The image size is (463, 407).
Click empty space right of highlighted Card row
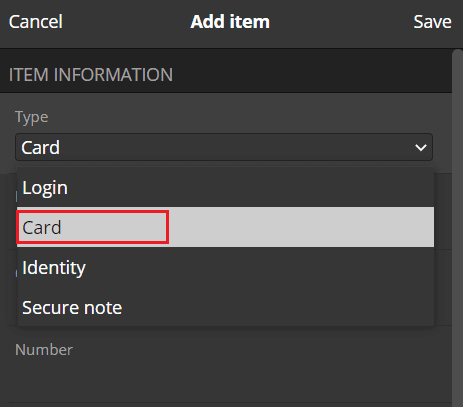[300, 227]
